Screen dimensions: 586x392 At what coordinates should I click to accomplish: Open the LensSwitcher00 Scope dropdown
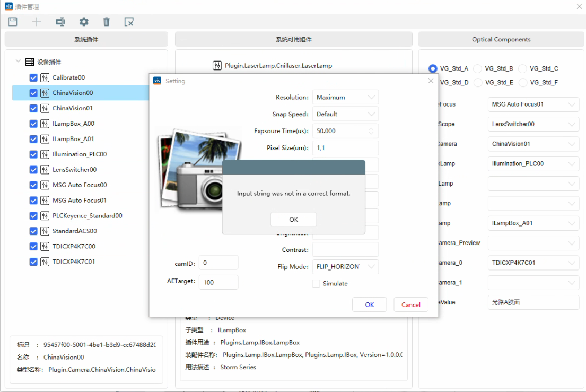tap(533, 124)
